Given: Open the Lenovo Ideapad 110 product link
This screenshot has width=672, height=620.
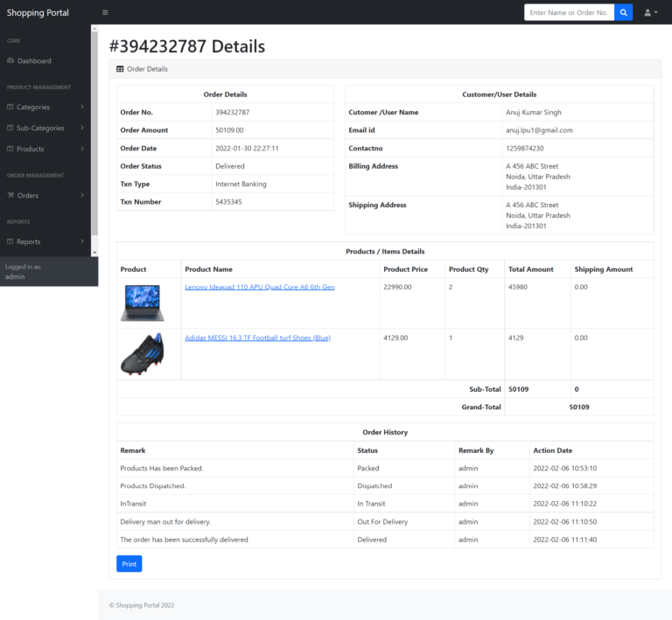Looking at the screenshot, I should pyautogui.click(x=260, y=287).
